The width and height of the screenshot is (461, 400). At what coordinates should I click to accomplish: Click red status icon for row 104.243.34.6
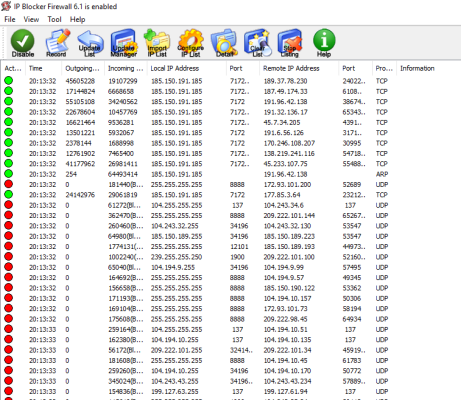point(9,205)
